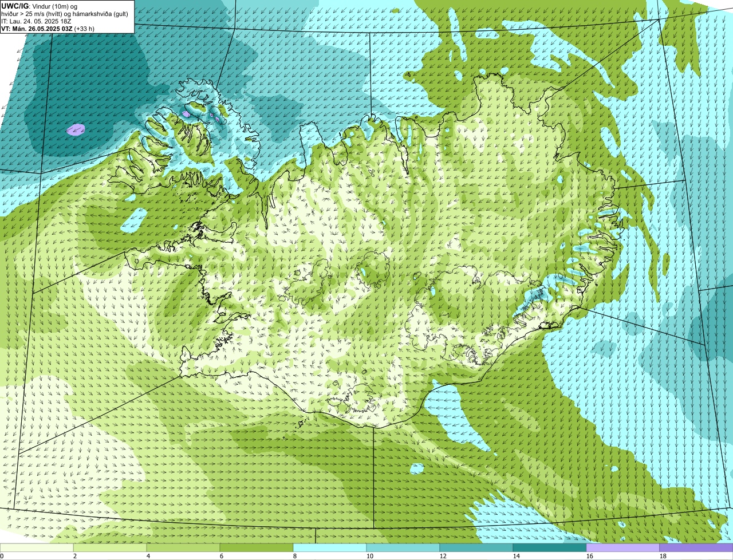
Task: Click the '14' label on the color scale
Action: (517, 556)
